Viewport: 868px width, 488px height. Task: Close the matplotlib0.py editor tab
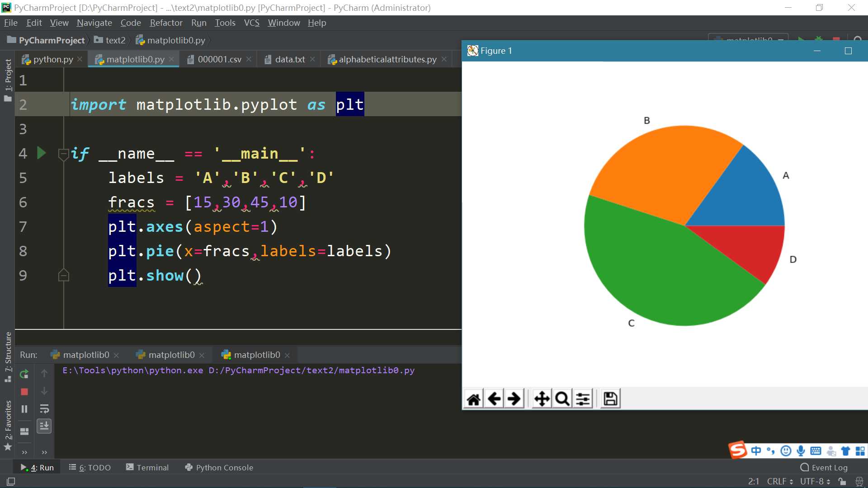[171, 59]
